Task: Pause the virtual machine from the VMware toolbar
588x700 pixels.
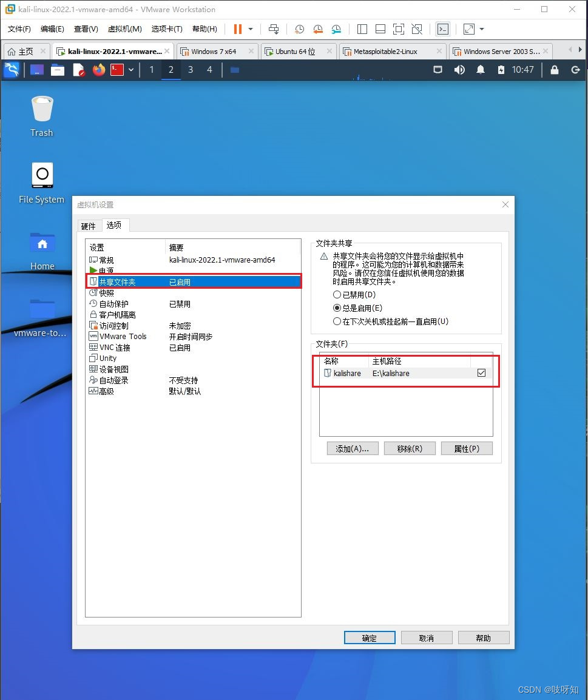Action: 237,29
